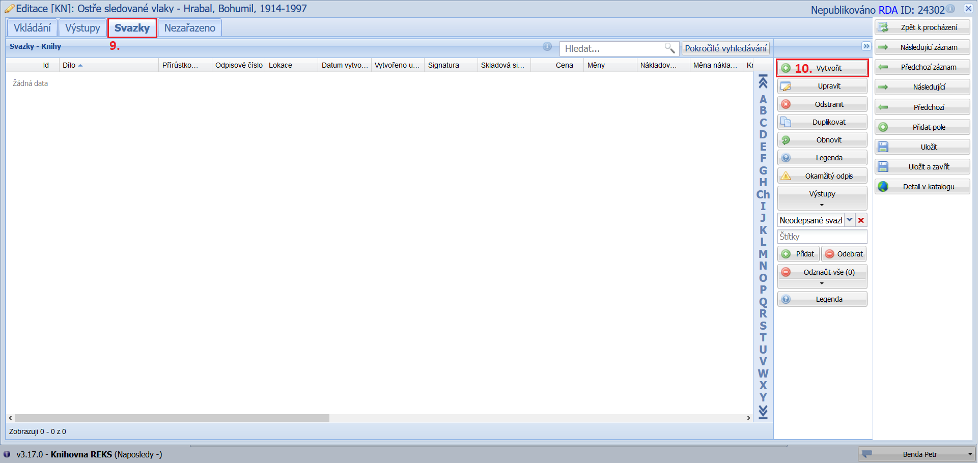Sort by the Signatura column
980x463 pixels.
coord(451,65)
